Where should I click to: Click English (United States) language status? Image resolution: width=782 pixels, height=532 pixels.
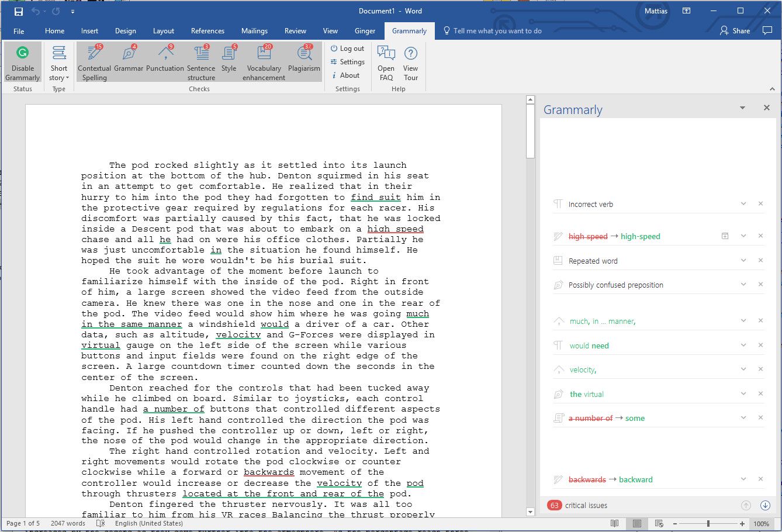pos(149,523)
